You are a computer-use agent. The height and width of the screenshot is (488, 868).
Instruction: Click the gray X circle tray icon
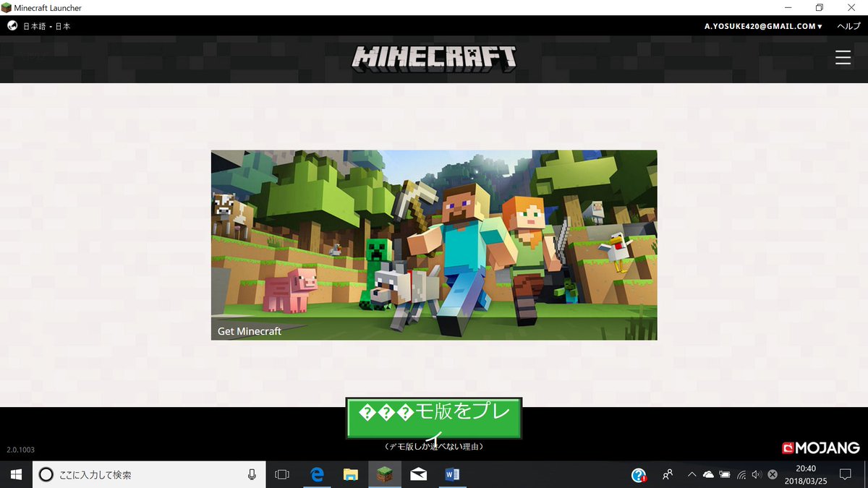(773, 474)
